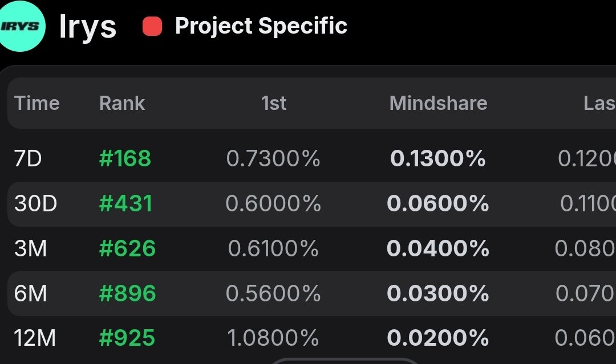Click the 30D time row label
The width and height of the screenshot is (616, 364).
pos(36,203)
